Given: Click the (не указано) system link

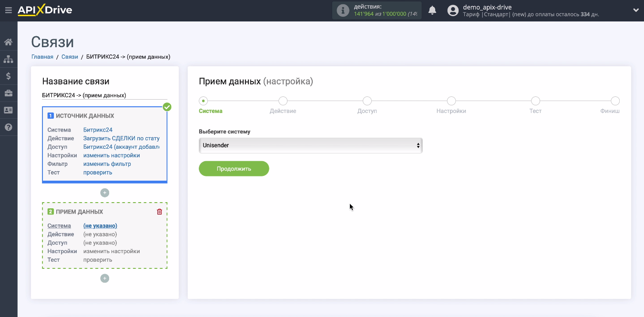Looking at the screenshot, I should point(100,226).
